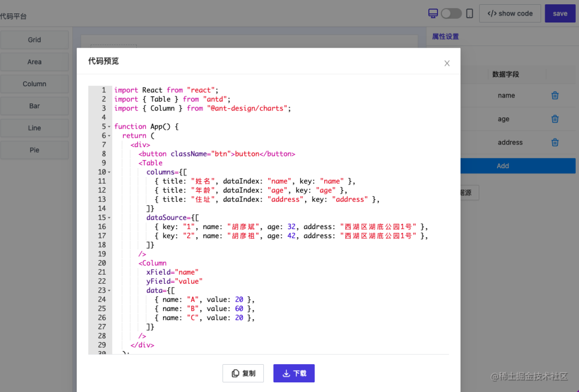Click "胡彦斌" in dataSource code
Image resolution: width=579 pixels, height=392 pixels.
[x=243, y=227]
